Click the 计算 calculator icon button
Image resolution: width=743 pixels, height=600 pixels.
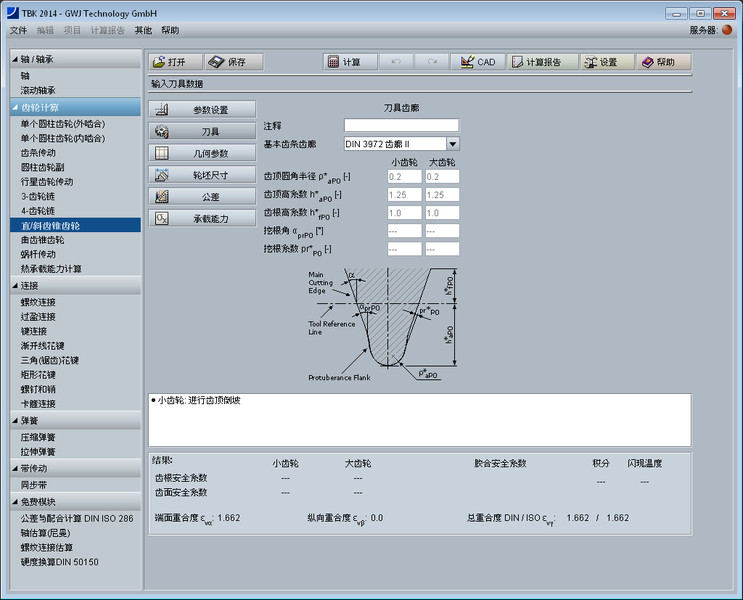tap(345, 62)
